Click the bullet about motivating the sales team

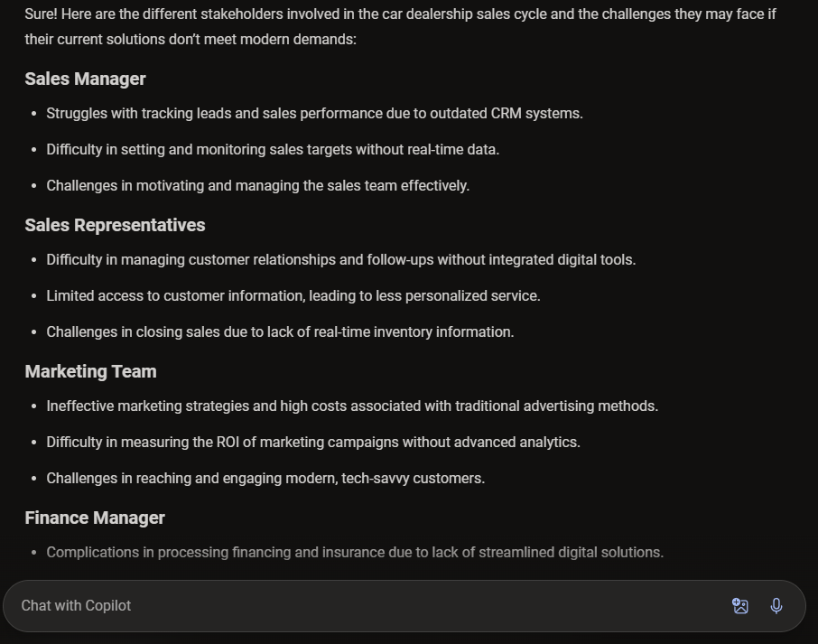pos(257,185)
